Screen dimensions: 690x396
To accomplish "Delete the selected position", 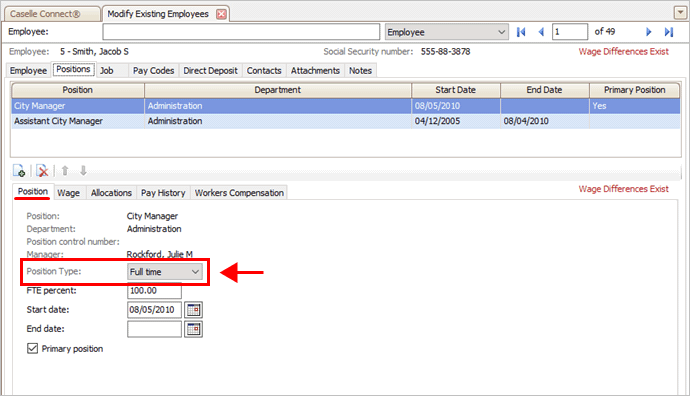I will click(x=42, y=171).
